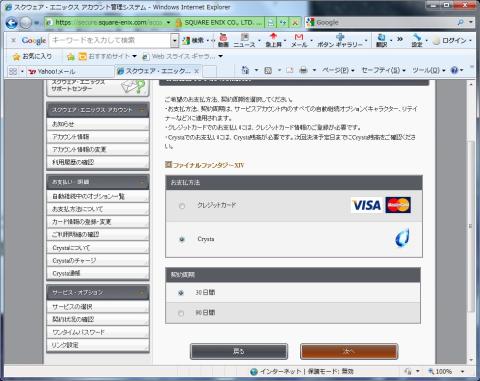Screen dimensions: 480x381
Task: Click the orange 次へ next button
Action: pyautogui.click(x=349, y=351)
